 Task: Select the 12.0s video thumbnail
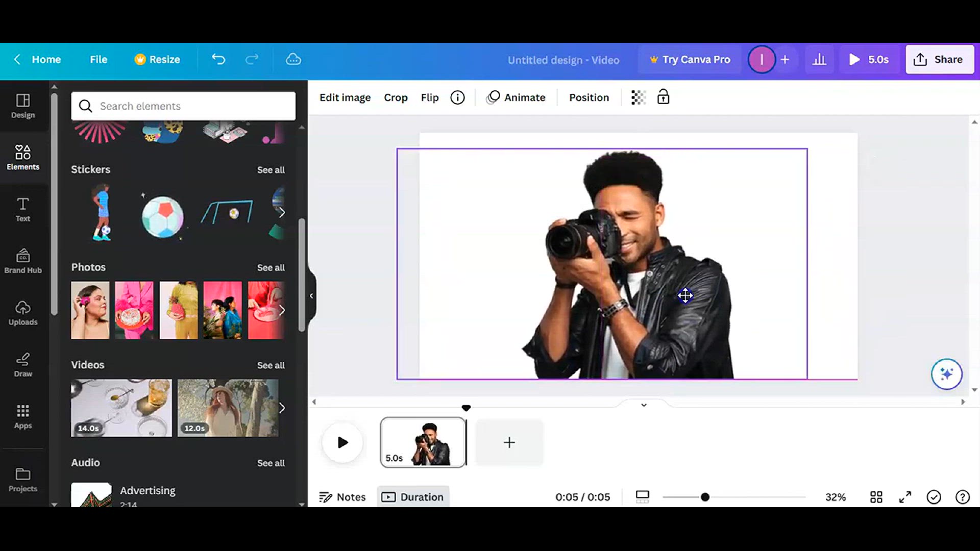tap(228, 408)
